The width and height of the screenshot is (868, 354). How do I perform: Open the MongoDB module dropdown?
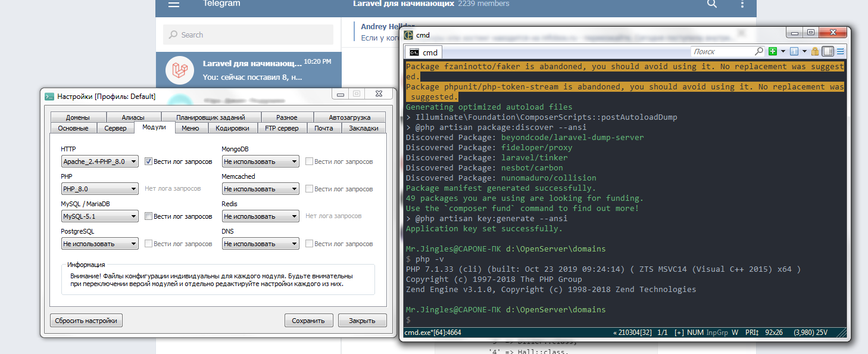(x=261, y=162)
